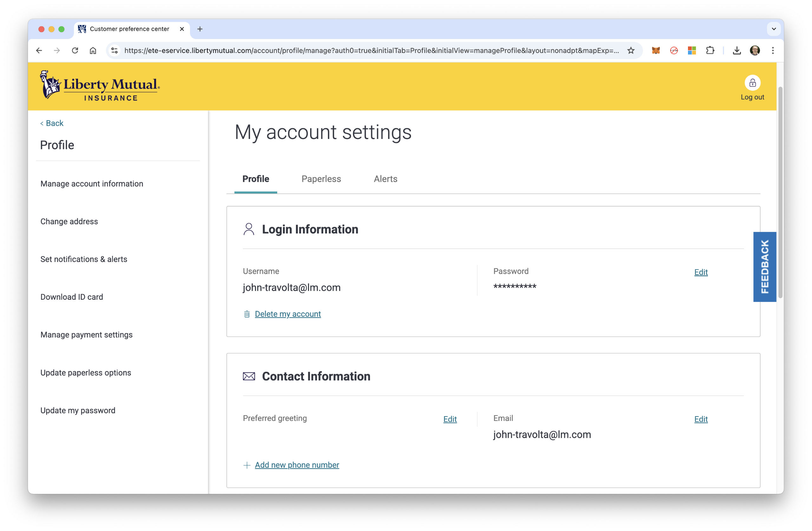Click the page vertical scrollbar
Viewport: 812px width, 531px height.
[780, 191]
